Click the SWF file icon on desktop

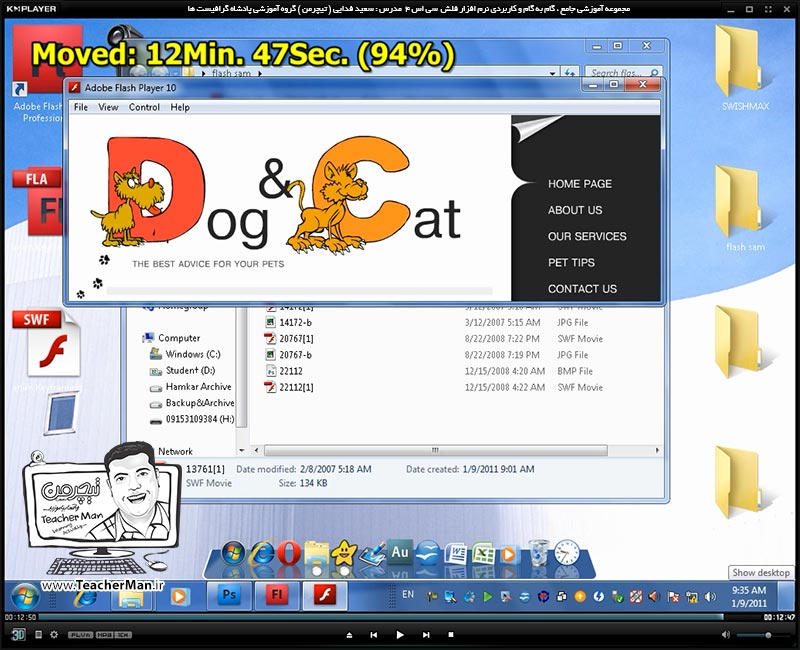click(46, 343)
